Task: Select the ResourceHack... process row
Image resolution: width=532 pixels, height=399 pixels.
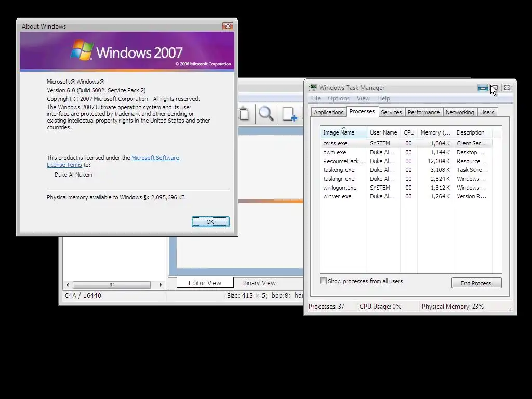Action: tap(406, 161)
